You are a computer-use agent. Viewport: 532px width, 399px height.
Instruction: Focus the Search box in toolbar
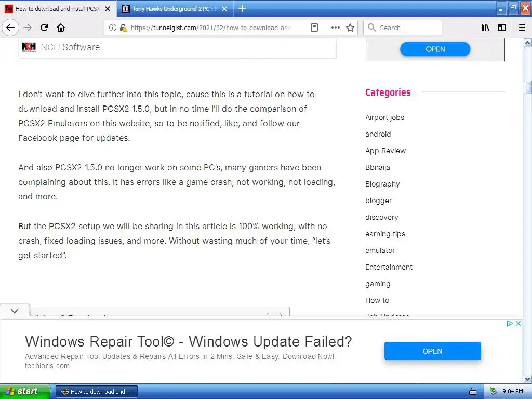point(403,28)
